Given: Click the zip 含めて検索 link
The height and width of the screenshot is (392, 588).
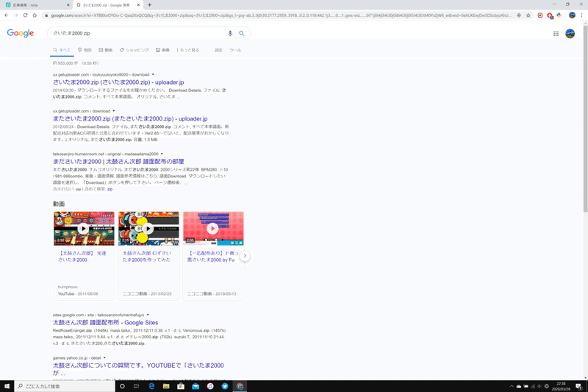Looking at the screenshot, I should (110, 189).
